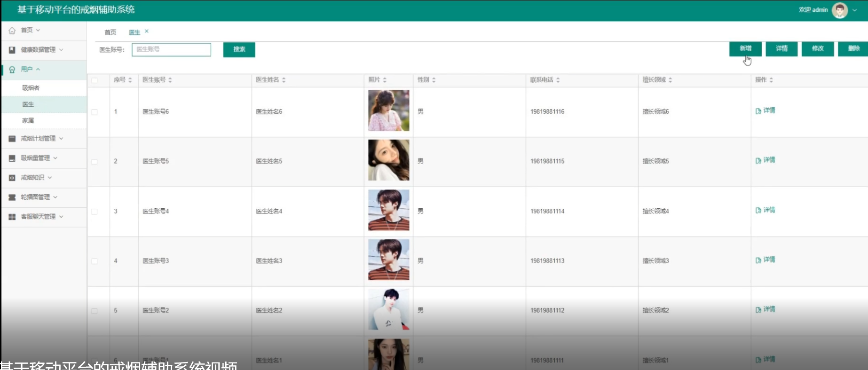868x370 pixels.
Task: Click detail icon in row 医生账号6
Action: pyautogui.click(x=758, y=111)
